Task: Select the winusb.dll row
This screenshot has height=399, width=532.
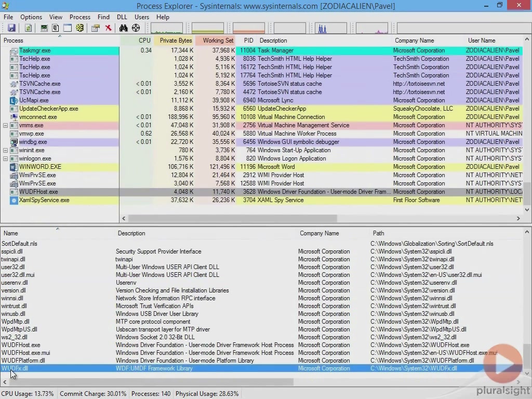Action: [261, 314]
